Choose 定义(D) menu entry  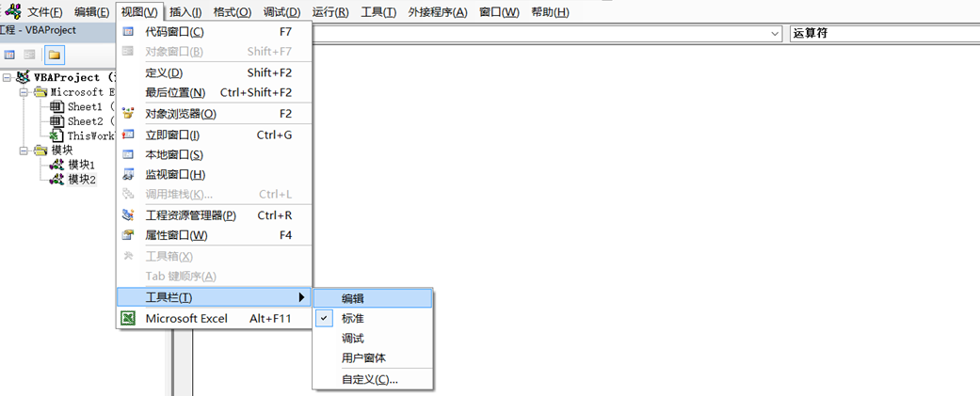tap(215, 72)
